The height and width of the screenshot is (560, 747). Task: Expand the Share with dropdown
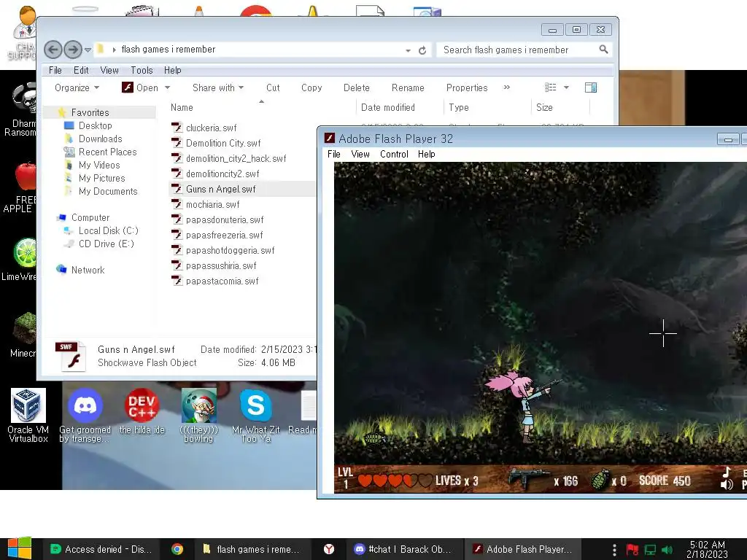click(x=218, y=87)
